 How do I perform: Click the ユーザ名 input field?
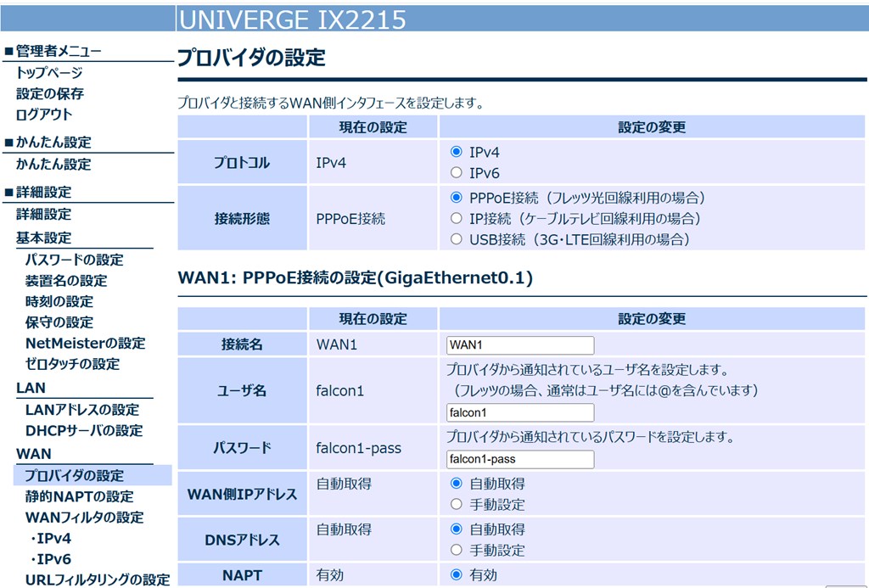pyautogui.click(x=519, y=412)
